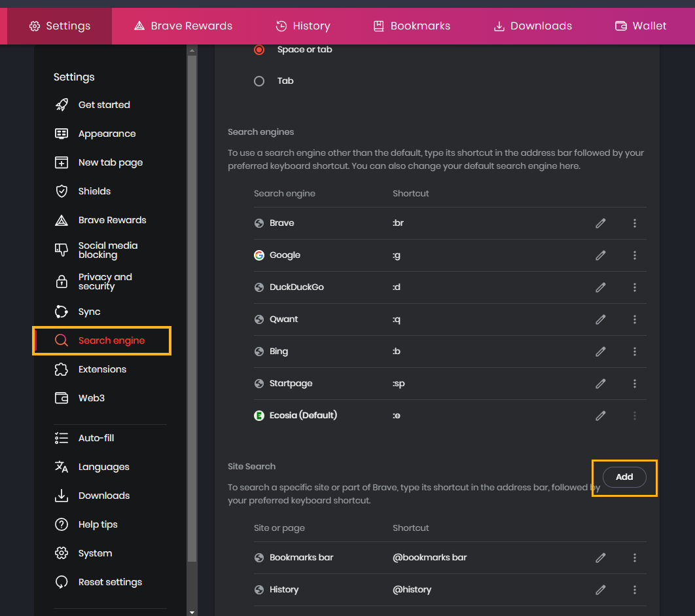695x616 pixels.
Task: Add a new site search
Action: (624, 477)
